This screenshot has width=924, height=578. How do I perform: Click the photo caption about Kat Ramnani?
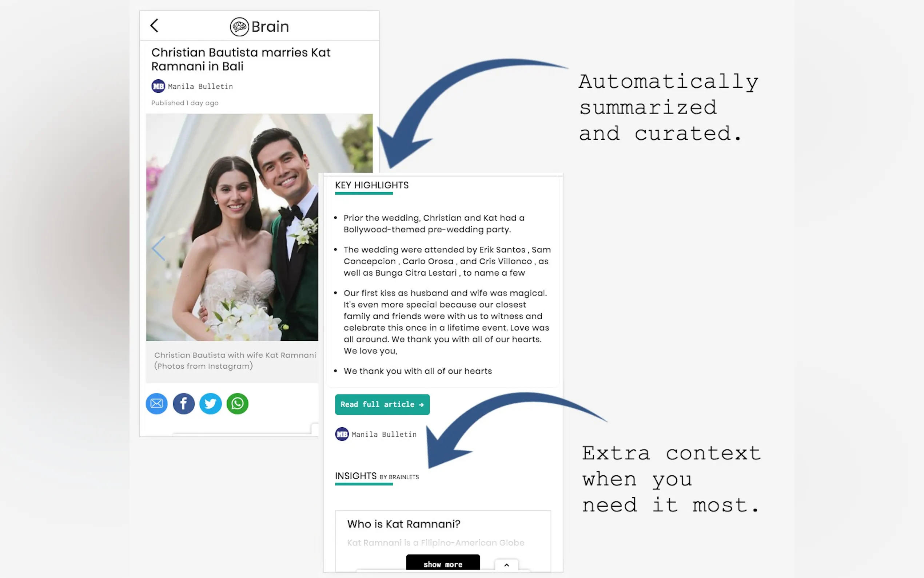pyautogui.click(x=235, y=360)
